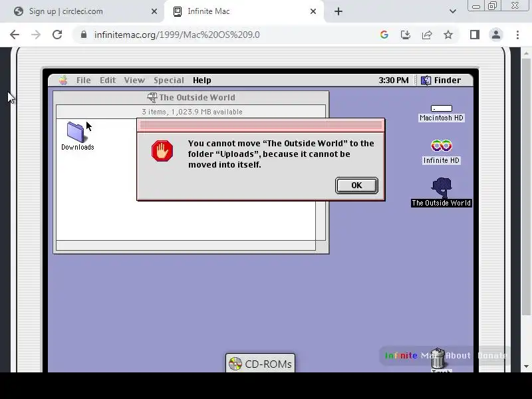Click the Infinite Mac tab favicon
532x399 pixels.
click(178, 11)
